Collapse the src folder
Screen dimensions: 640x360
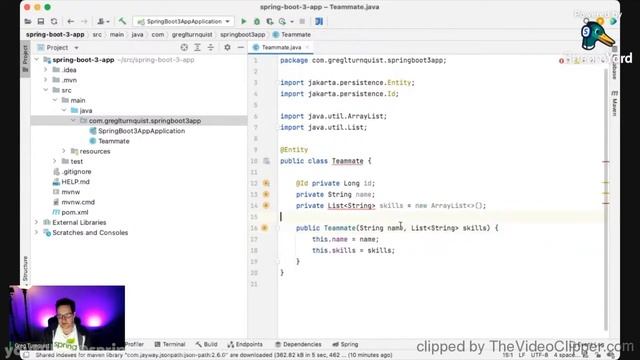[46, 90]
